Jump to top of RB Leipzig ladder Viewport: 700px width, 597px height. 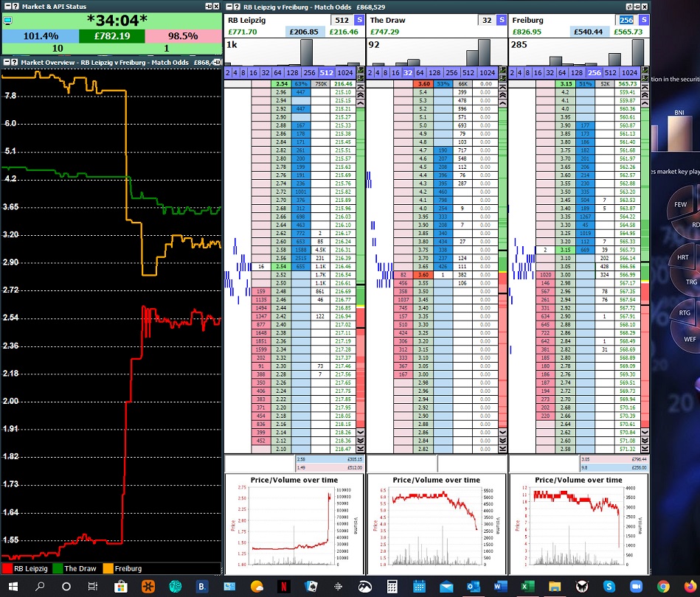(361, 86)
